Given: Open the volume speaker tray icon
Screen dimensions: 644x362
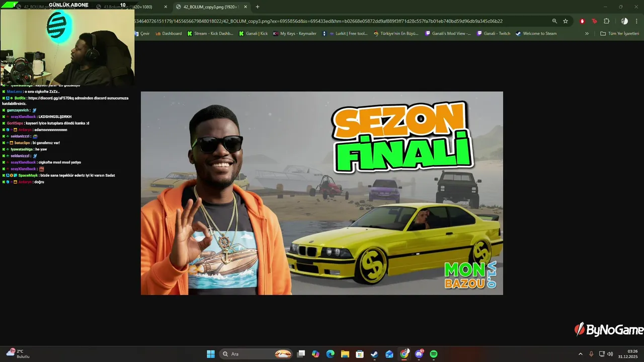Looking at the screenshot, I should [610, 354].
